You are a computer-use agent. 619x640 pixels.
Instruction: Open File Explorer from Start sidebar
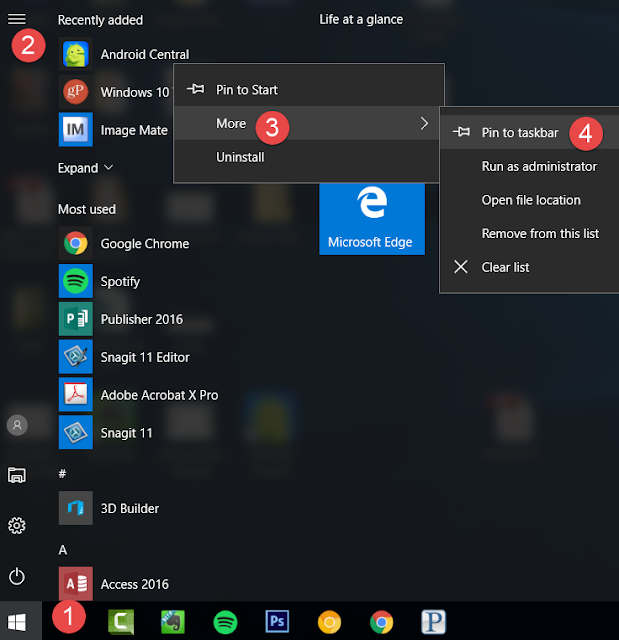coord(17,475)
